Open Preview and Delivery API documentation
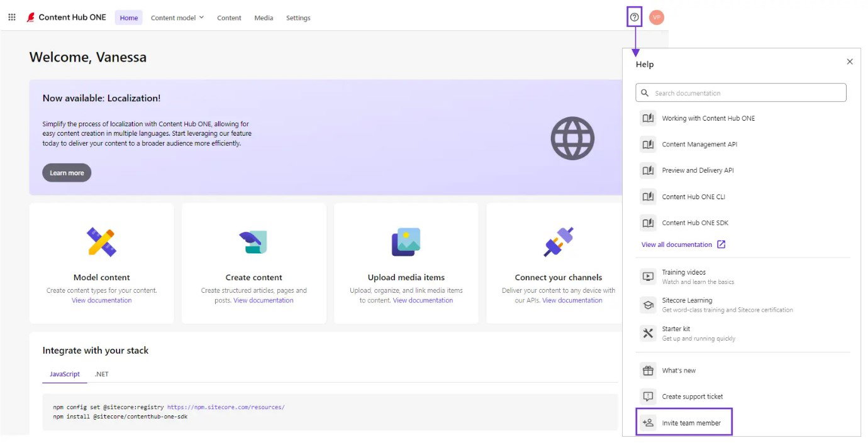This screenshot has height=443, width=868. point(698,170)
